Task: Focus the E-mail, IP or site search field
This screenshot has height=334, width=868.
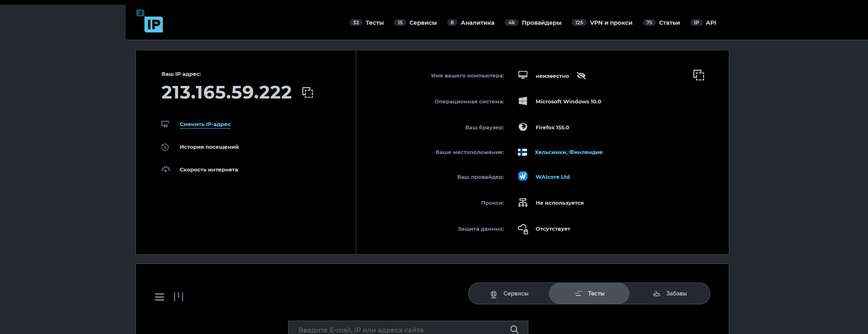Action: (408, 328)
